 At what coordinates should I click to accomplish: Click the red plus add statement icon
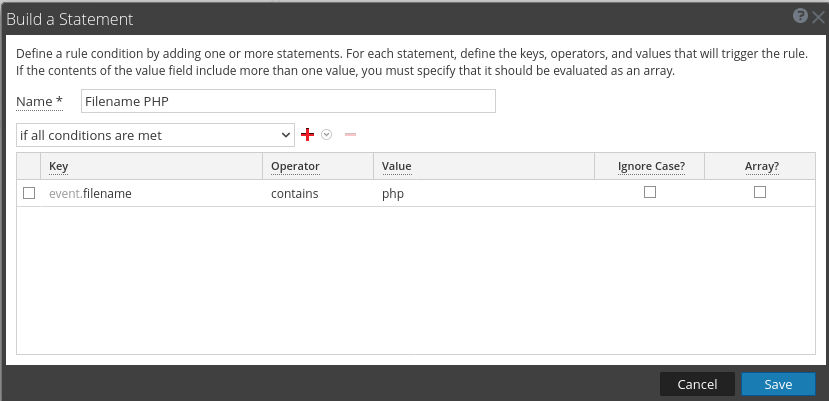(x=308, y=134)
